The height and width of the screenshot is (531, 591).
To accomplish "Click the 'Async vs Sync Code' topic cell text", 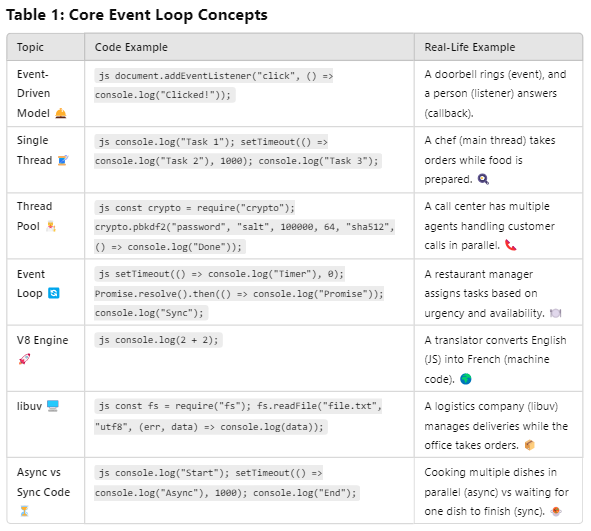I will pyautogui.click(x=43, y=482).
